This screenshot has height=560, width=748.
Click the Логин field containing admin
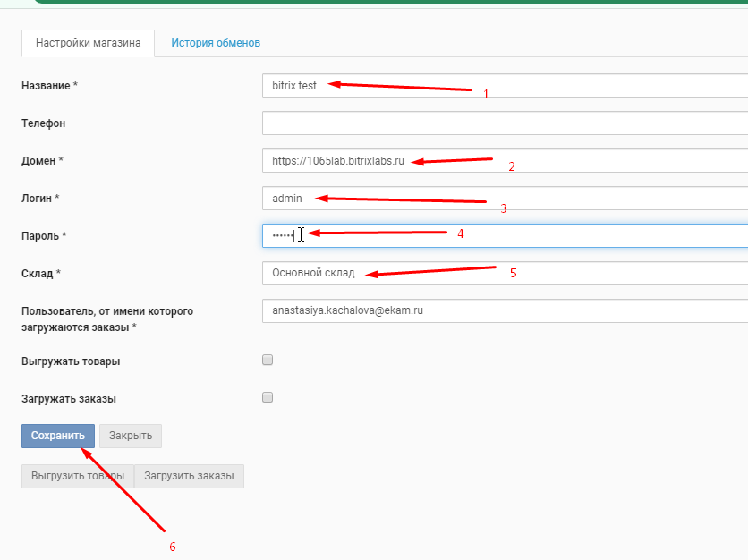(x=505, y=198)
